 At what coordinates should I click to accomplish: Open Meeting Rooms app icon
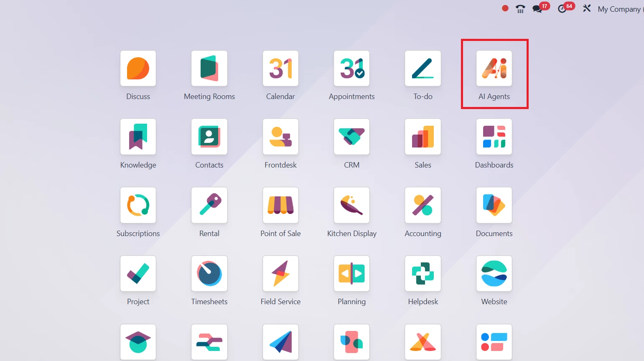point(209,69)
